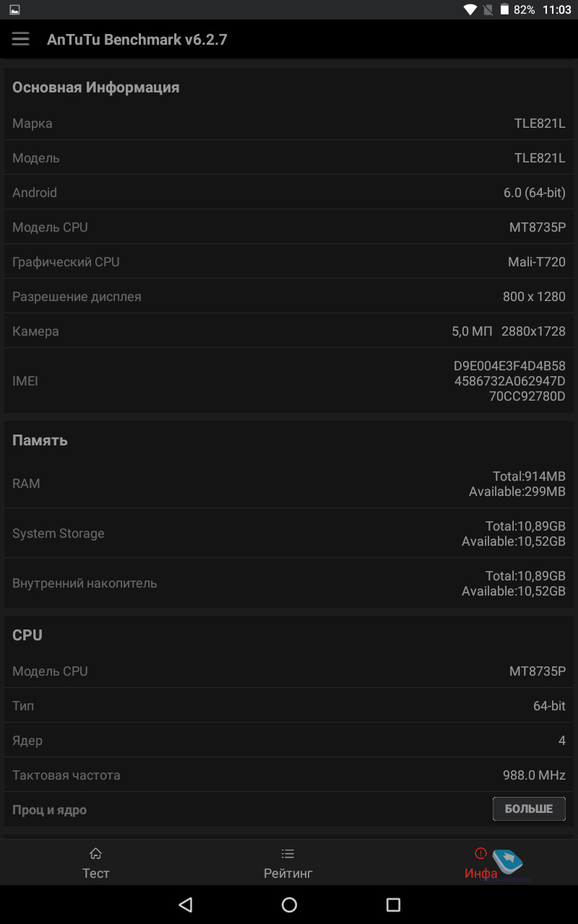Tap the Wi-Fi status icon
The width and height of the screenshot is (578, 924).
(x=470, y=10)
